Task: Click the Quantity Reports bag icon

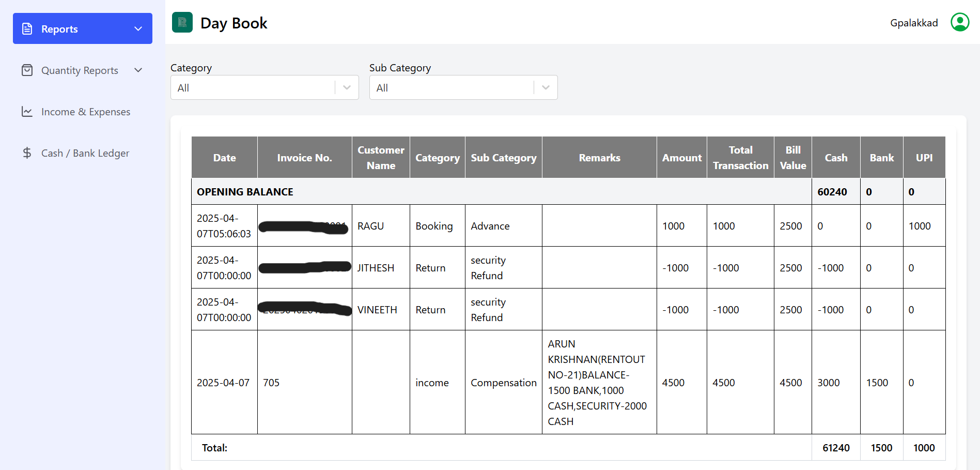Action: coord(27,70)
